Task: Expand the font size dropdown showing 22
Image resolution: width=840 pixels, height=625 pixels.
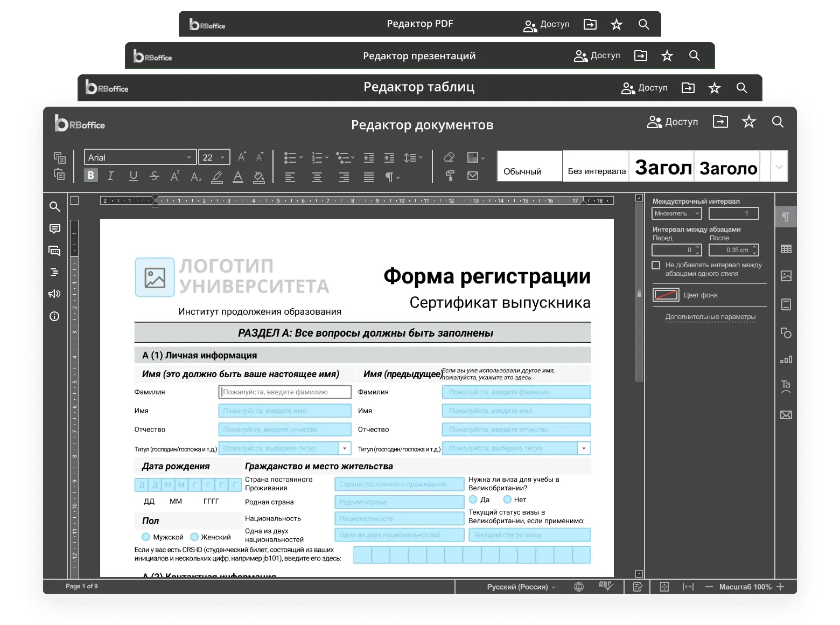Action: pos(223,157)
